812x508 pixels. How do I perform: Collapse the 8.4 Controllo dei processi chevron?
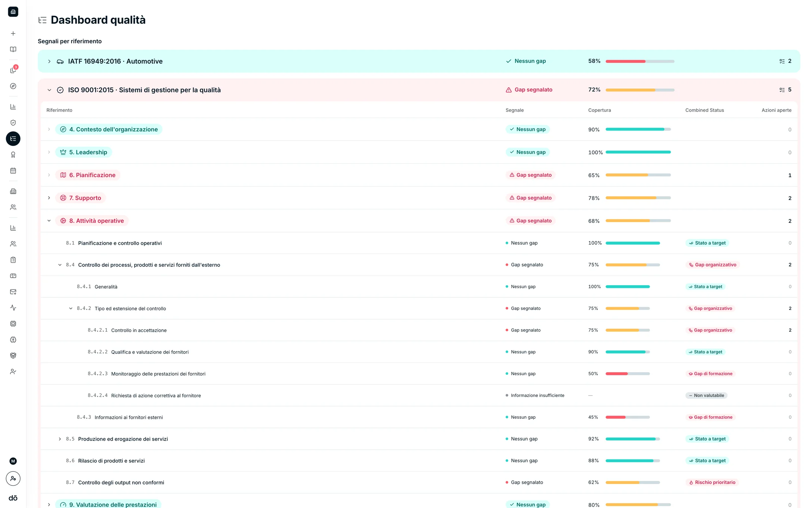pyautogui.click(x=60, y=265)
